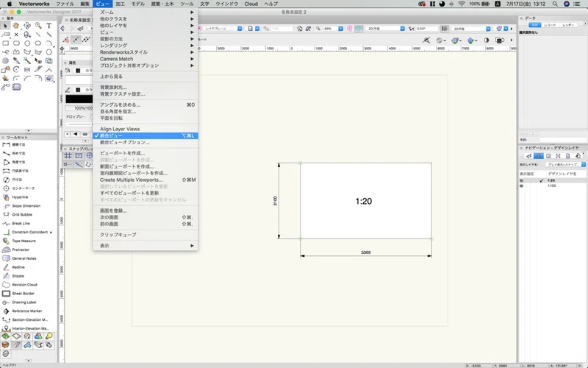Click the opacity 100%/100 field
The width and height of the screenshot is (588, 368).
click(79, 108)
